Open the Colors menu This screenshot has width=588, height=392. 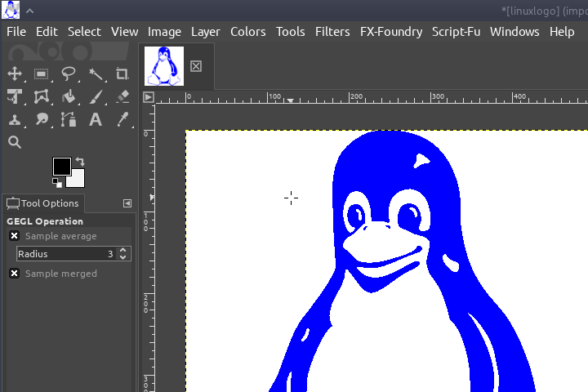tap(248, 32)
